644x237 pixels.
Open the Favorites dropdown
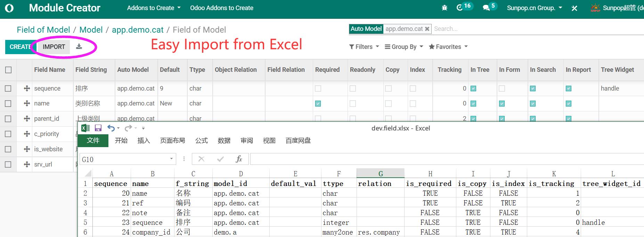click(448, 47)
